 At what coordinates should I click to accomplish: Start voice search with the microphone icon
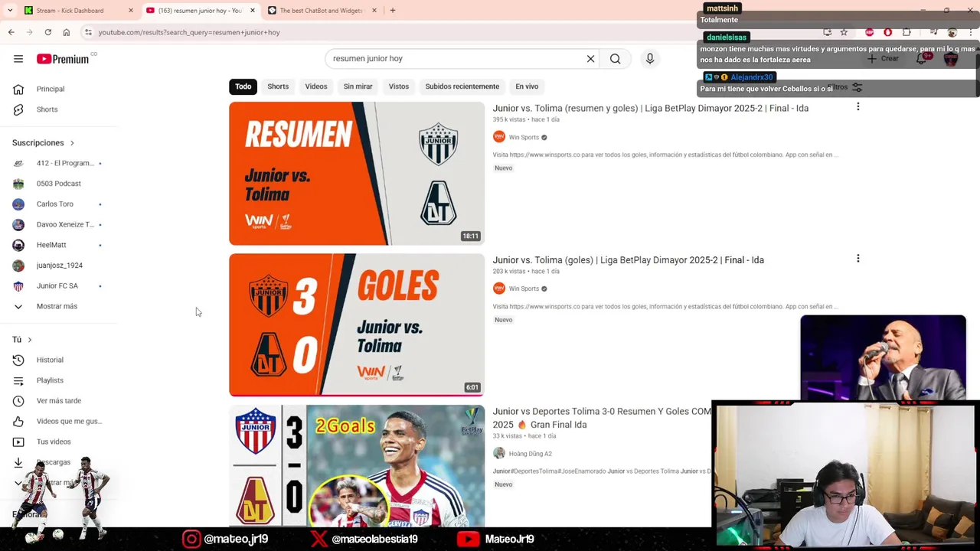click(650, 59)
